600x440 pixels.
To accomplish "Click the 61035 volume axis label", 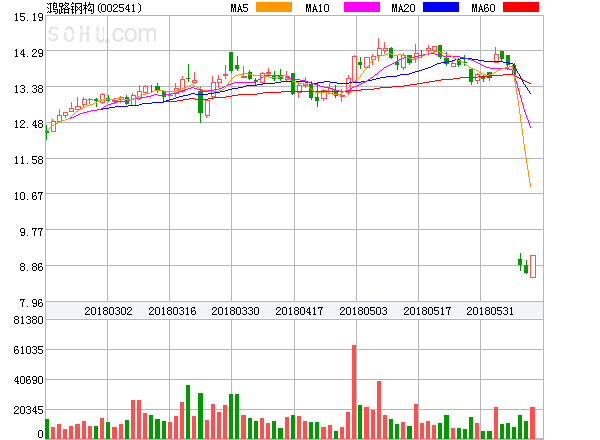I will click(29, 350).
